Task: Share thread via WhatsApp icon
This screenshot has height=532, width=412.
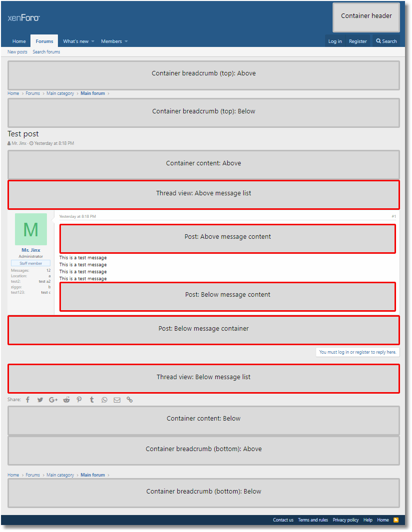Action: pos(104,400)
